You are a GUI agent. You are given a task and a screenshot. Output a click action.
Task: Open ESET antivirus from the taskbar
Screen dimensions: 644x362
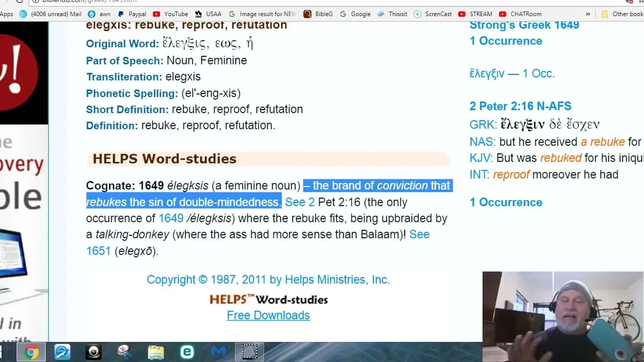click(x=187, y=352)
